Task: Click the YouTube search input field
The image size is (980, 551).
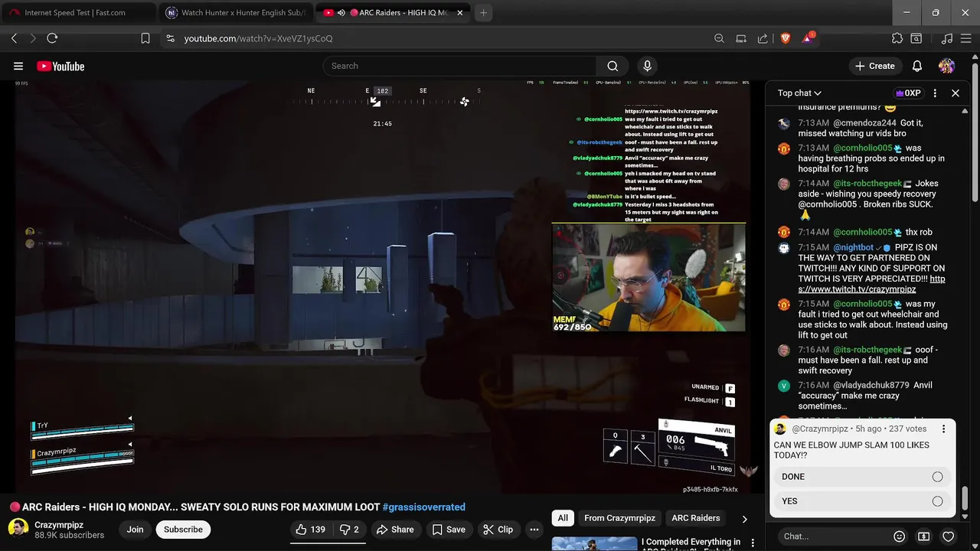Action: (x=461, y=66)
